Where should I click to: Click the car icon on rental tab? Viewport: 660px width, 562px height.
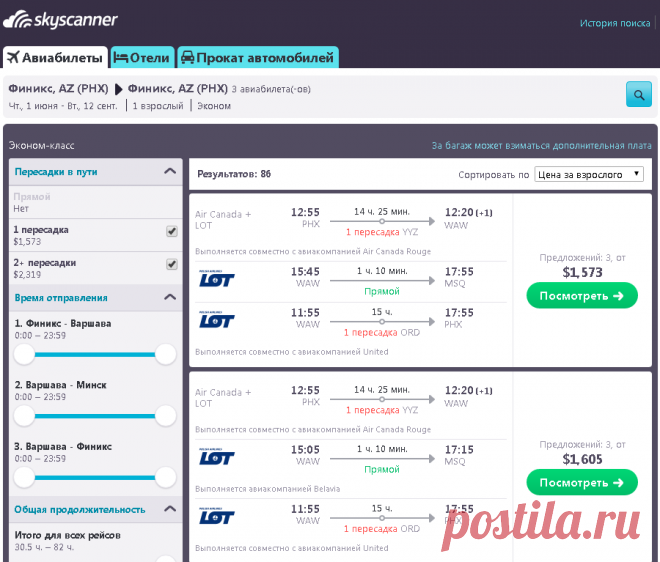click(187, 57)
